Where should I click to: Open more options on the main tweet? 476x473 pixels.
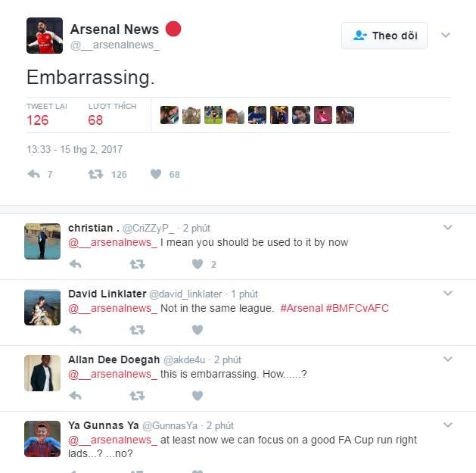[446, 35]
